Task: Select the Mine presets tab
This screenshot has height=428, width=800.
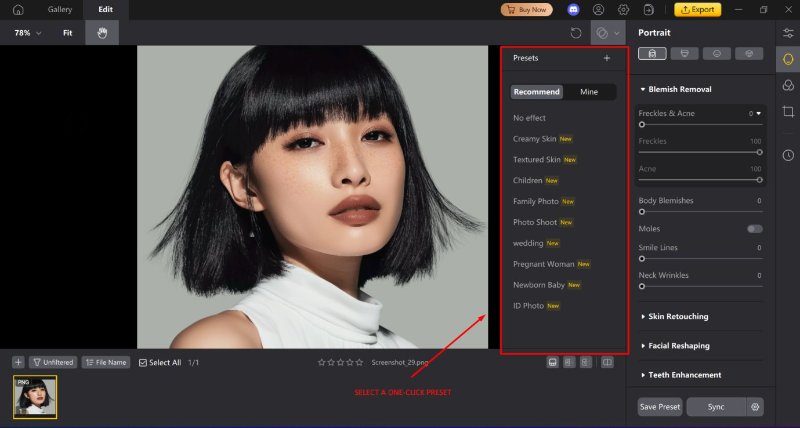Action: pos(589,92)
